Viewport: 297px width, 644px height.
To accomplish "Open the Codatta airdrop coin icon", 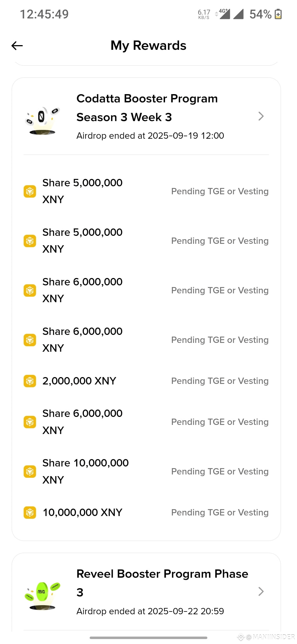I will tap(42, 121).
